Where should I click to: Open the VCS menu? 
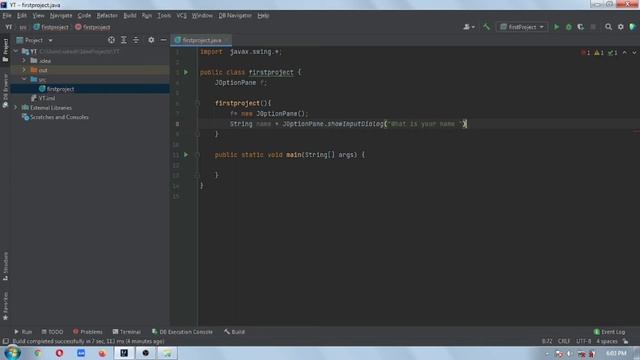tap(182, 16)
